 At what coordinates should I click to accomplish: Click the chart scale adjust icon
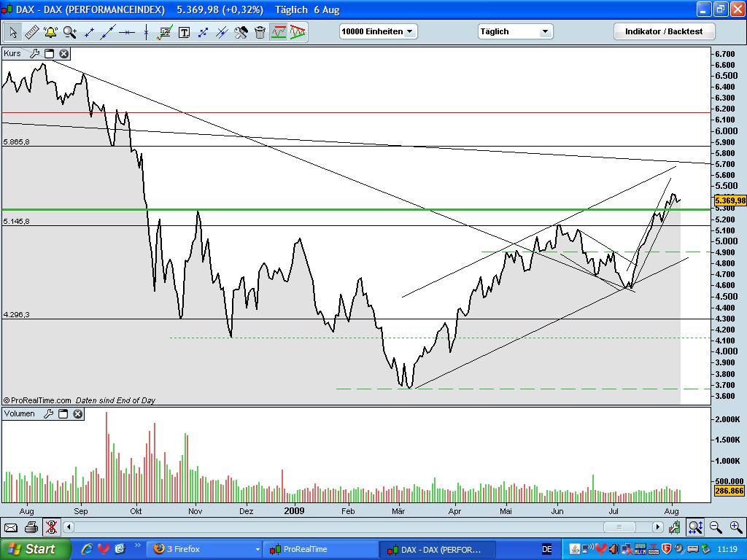pos(675,527)
